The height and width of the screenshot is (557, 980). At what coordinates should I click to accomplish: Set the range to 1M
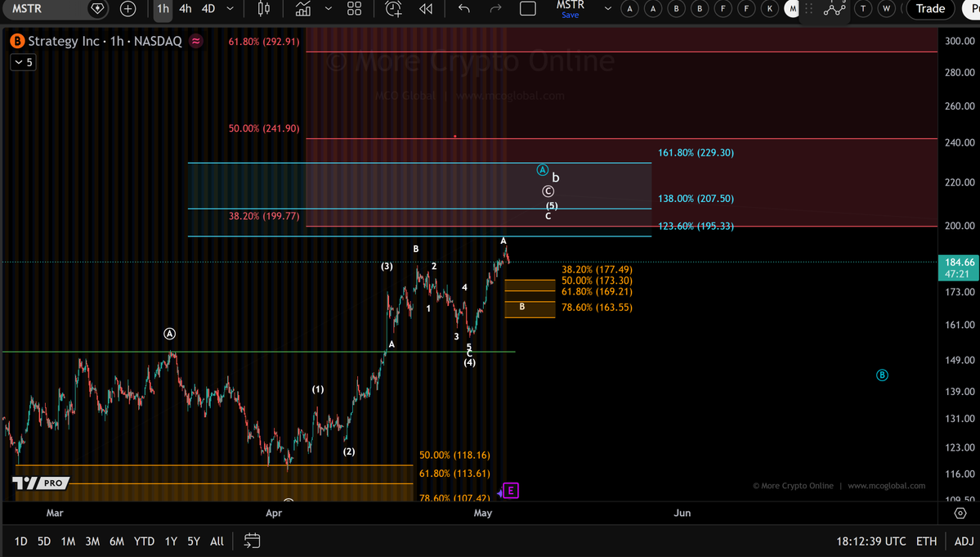(x=68, y=541)
